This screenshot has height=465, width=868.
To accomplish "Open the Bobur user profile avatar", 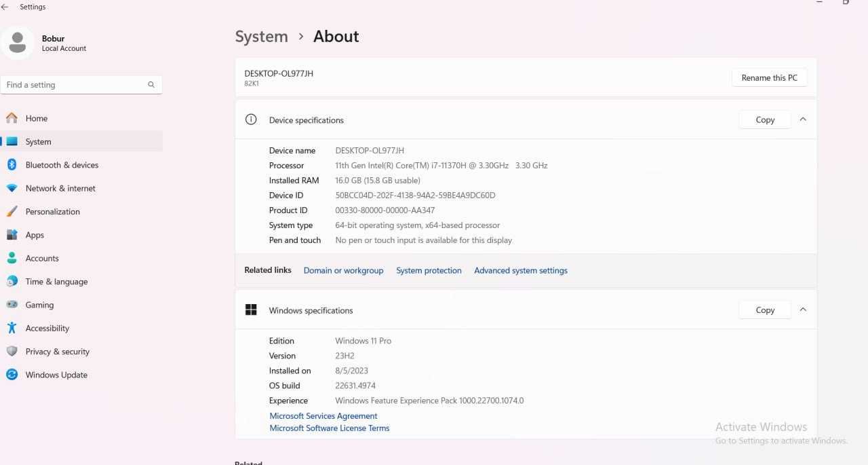I will coord(17,43).
